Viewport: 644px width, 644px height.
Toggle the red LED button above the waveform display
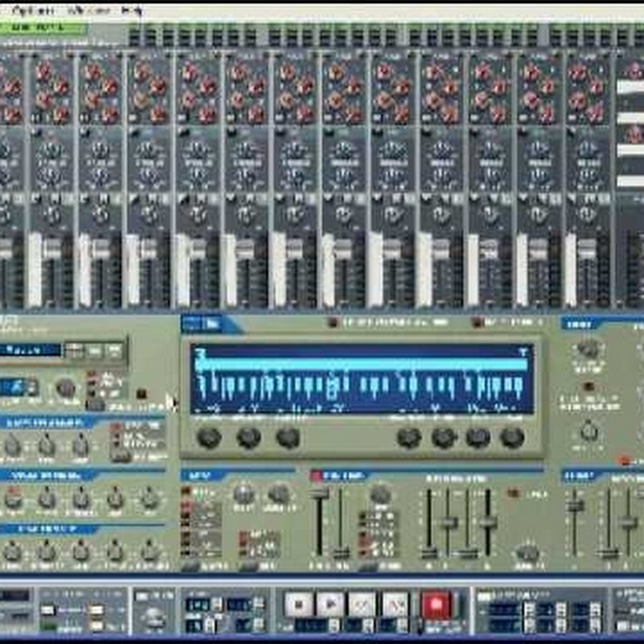(333, 323)
